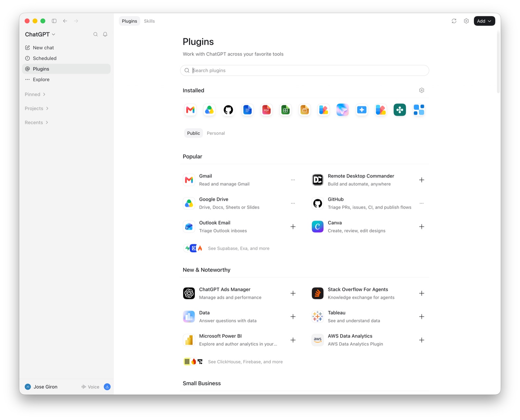
Task: Click the Voice button
Action: tap(90, 387)
